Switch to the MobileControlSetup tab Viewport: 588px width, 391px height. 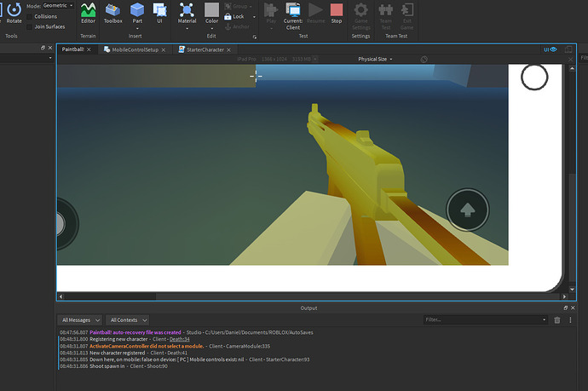click(x=135, y=49)
